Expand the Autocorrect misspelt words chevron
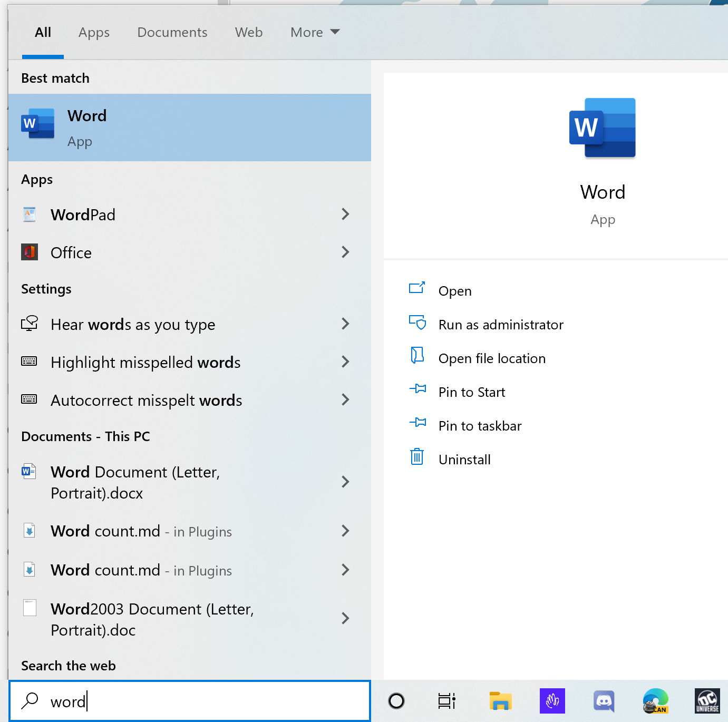The height and width of the screenshot is (722, 728). 345,399
